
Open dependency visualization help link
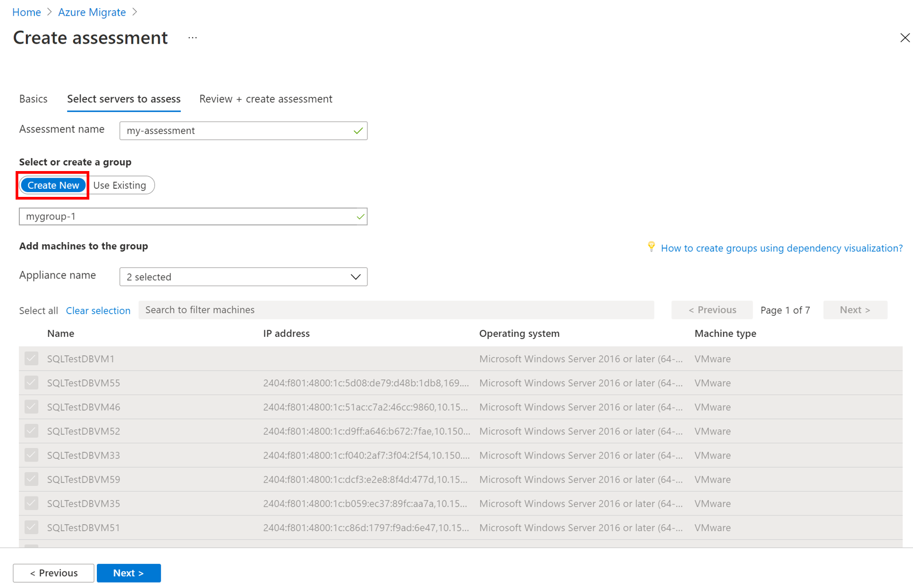click(781, 248)
